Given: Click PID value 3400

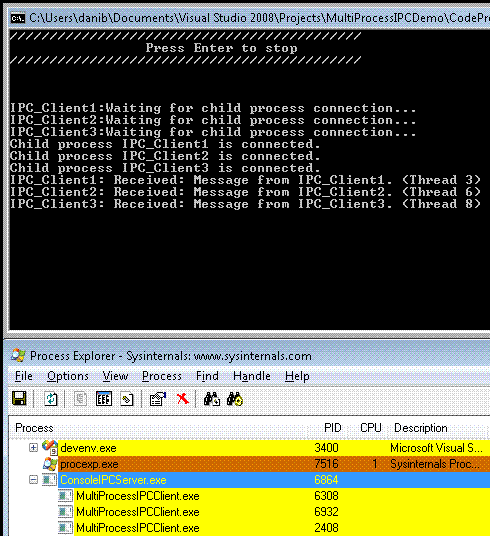Looking at the screenshot, I should (x=326, y=447).
